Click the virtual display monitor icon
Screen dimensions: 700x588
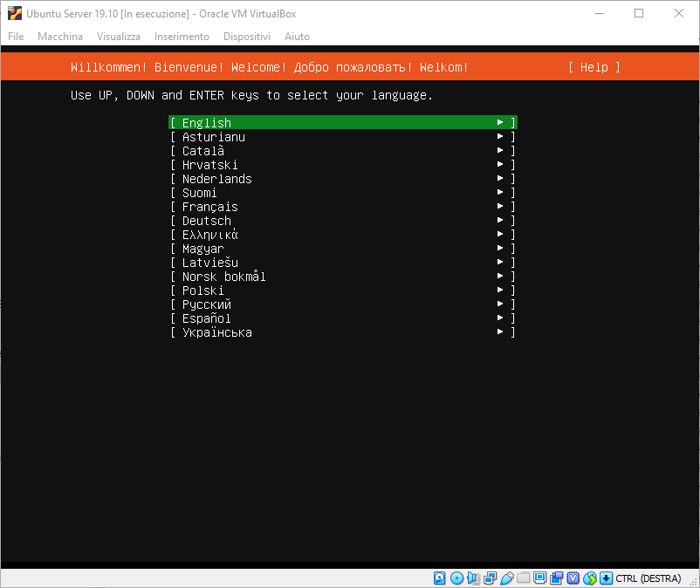[x=539, y=578]
